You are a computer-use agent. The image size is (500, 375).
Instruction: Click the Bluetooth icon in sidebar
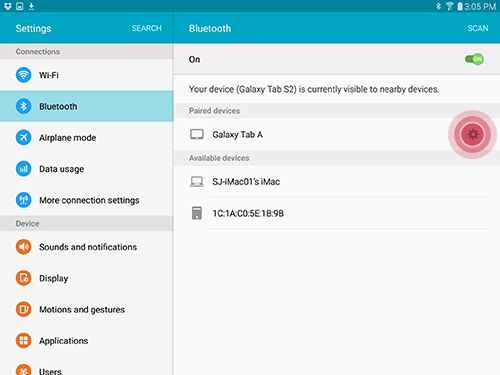click(x=23, y=106)
